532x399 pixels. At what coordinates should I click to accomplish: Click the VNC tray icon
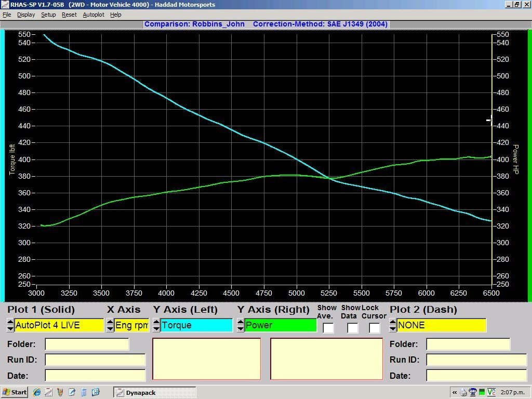[491, 393]
